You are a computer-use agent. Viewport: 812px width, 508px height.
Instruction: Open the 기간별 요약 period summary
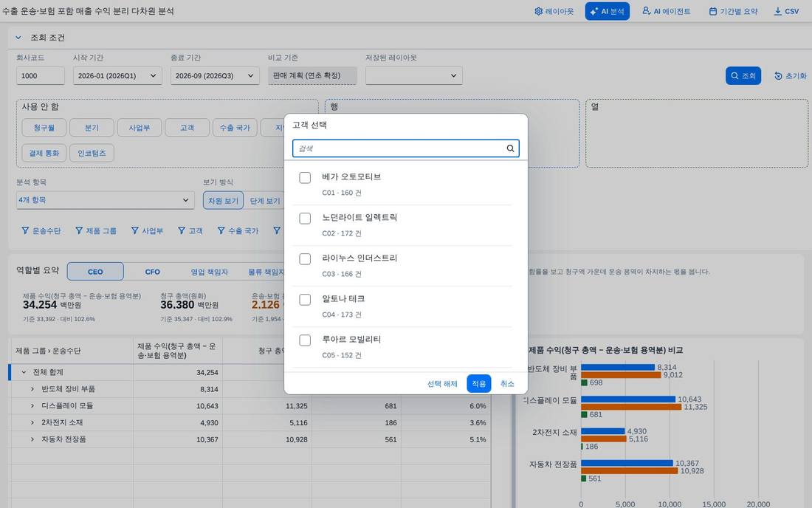coord(733,11)
